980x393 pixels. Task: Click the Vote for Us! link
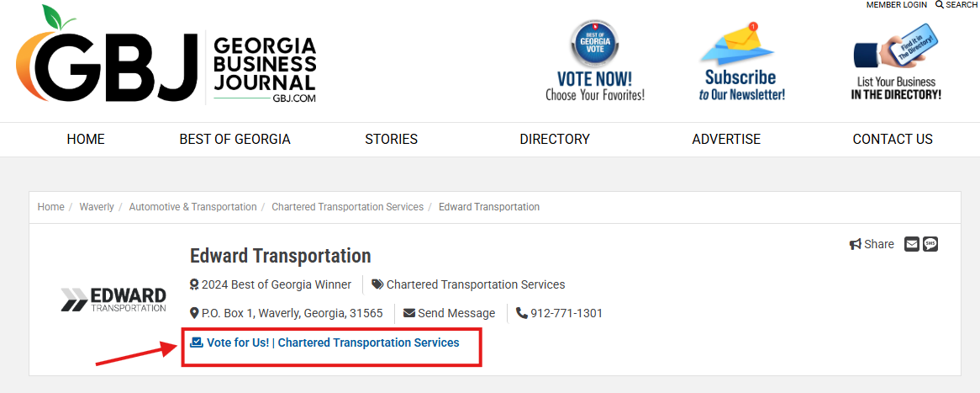pyautogui.click(x=237, y=343)
